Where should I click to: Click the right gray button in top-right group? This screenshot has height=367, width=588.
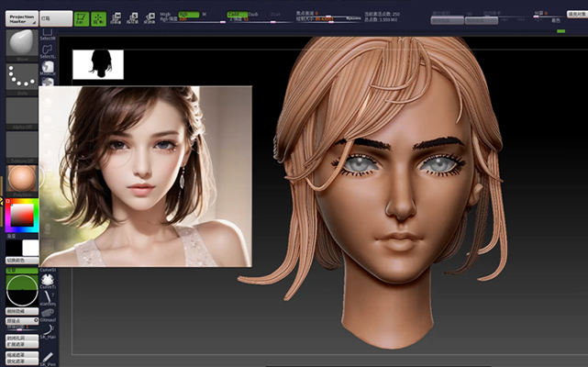point(482,20)
